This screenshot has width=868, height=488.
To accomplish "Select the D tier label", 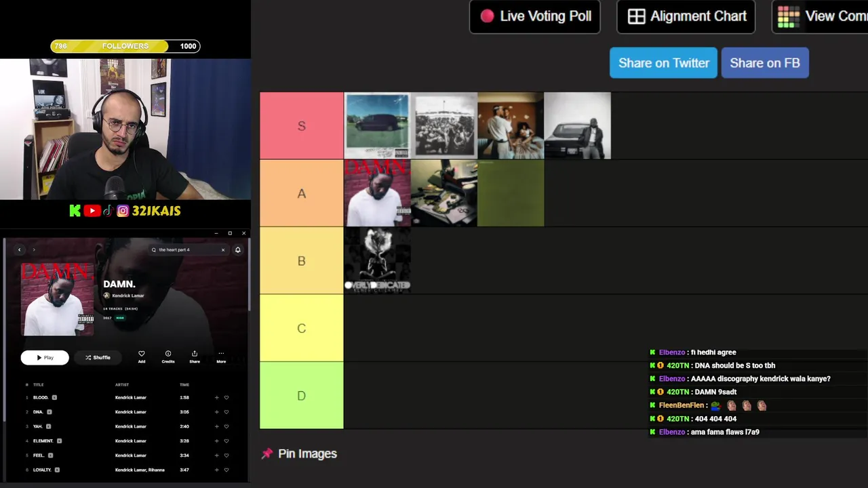I will point(302,395).
